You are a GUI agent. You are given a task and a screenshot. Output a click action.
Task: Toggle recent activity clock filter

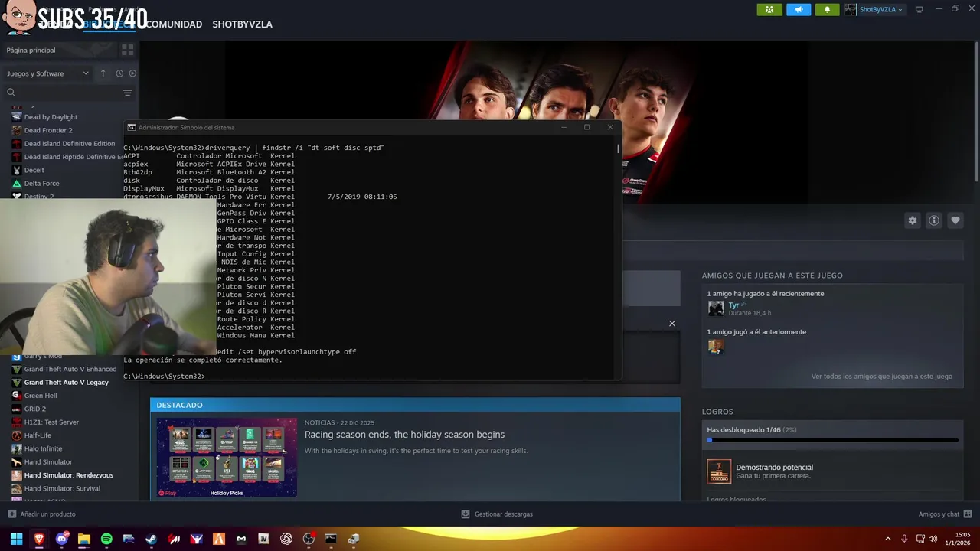point(119,73)
